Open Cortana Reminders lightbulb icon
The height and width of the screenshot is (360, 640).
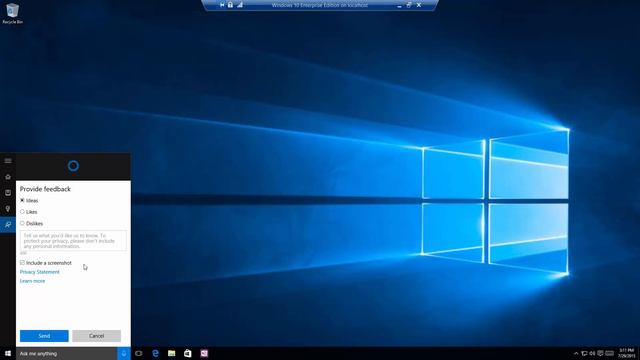[8, 209]
